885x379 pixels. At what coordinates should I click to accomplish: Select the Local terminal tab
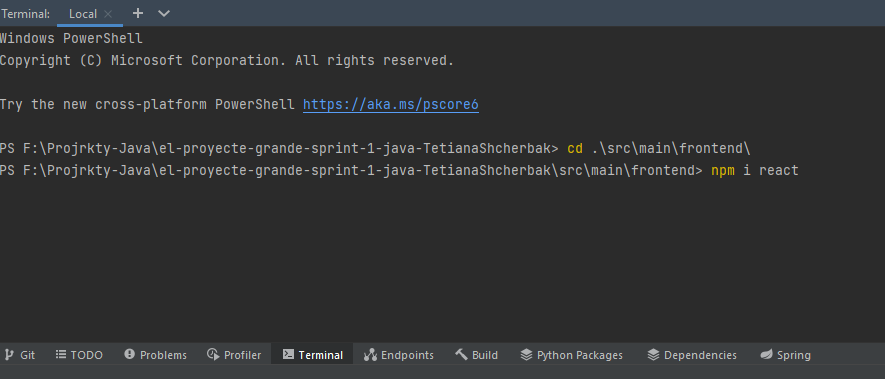[x=82, y=14]
